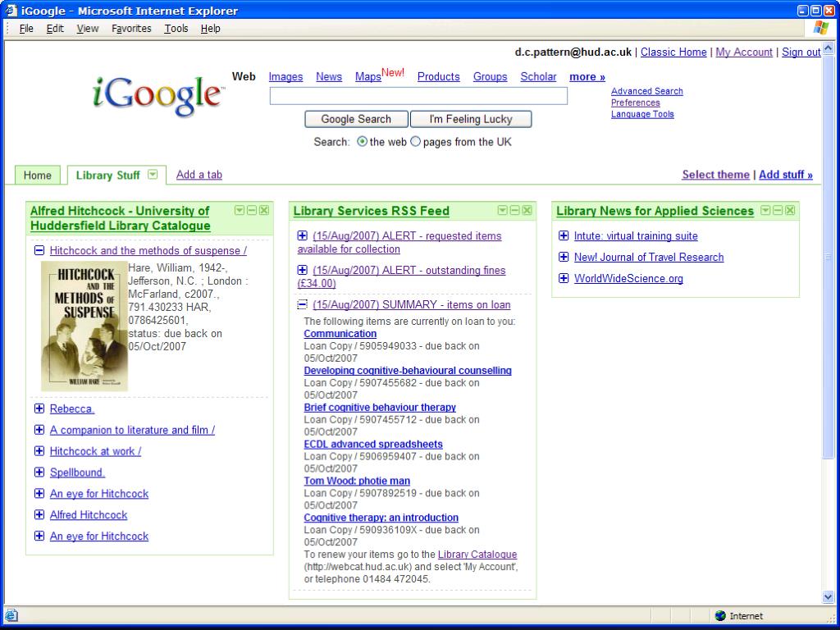Expand WorldWideScience.org news item
Viewport: 840px width, 630px height.
click(564, 278)
